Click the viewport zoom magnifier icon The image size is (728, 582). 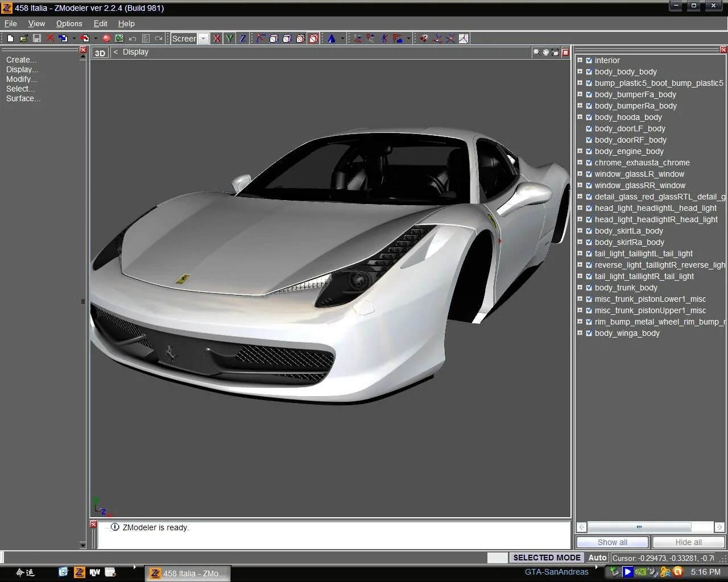536,52
